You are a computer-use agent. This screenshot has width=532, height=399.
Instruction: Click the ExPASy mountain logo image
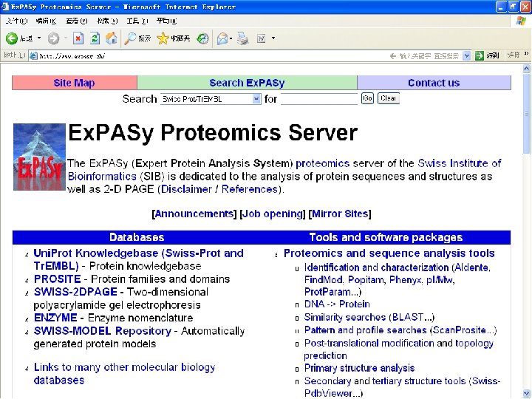click(x=39, y=157)
